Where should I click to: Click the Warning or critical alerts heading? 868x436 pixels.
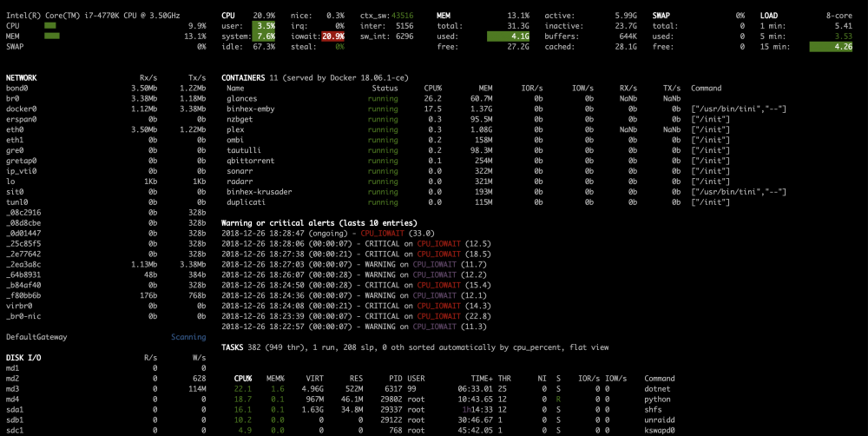[x=319, y=222]
